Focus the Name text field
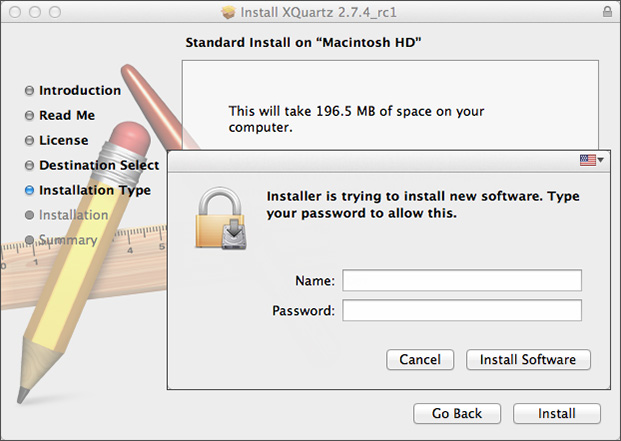 (x=462, y=280)
